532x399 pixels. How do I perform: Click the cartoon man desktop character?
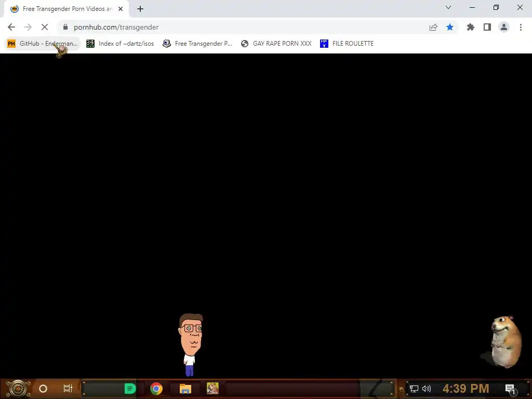tap(191, 345)
